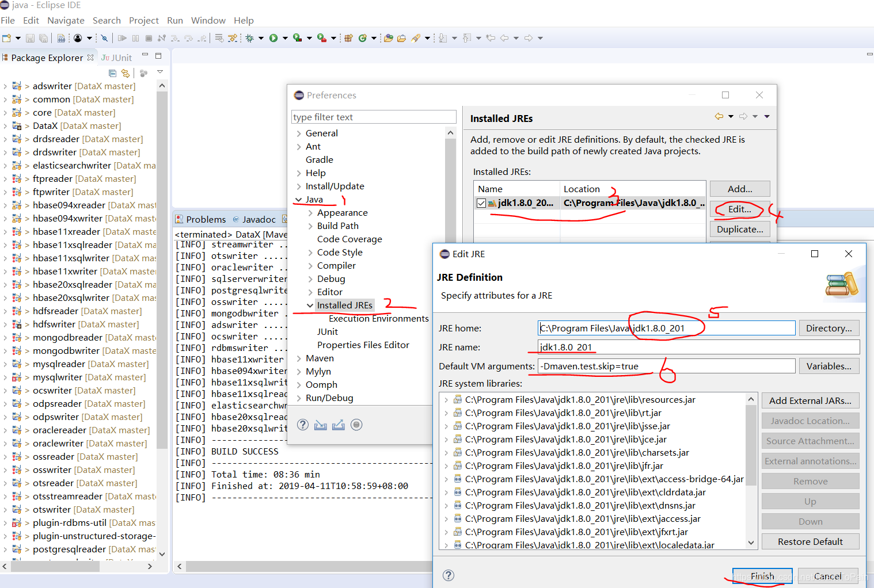This screenshot has width=874, height=588.
Task: Click the New Java Package icon
Action: (x=348, y=38)
